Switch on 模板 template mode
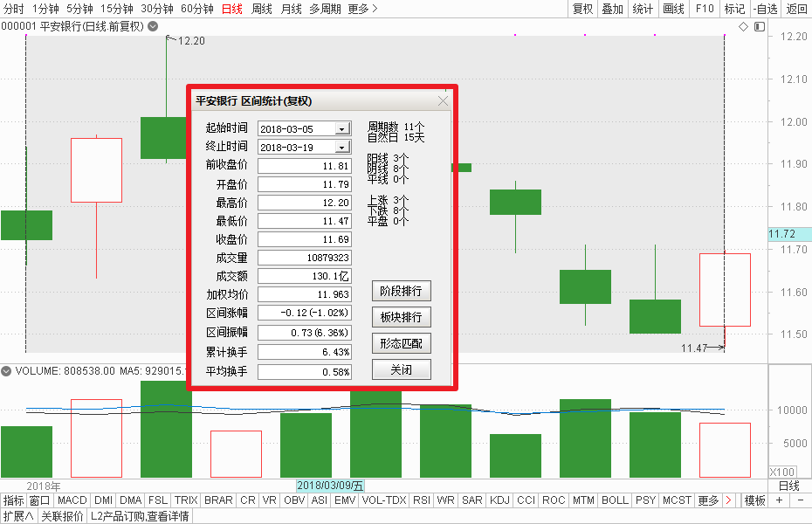This screenshot has width=812, height=524. (756, 500)
